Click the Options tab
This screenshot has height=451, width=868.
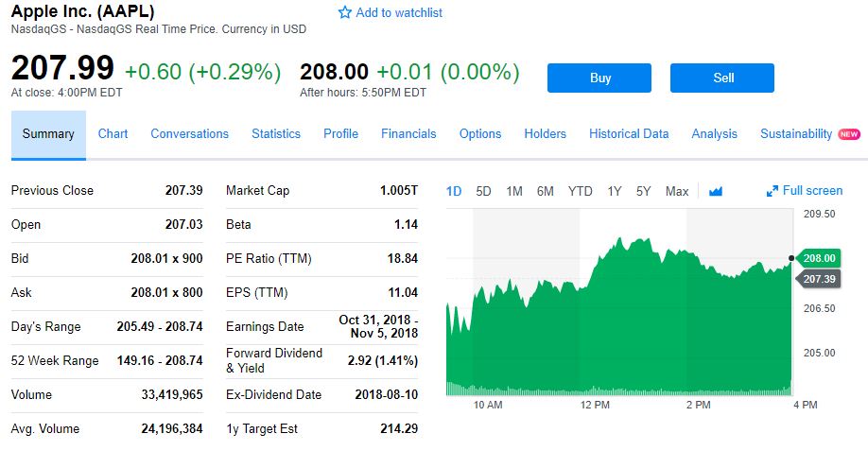click(x=480, y=134)
